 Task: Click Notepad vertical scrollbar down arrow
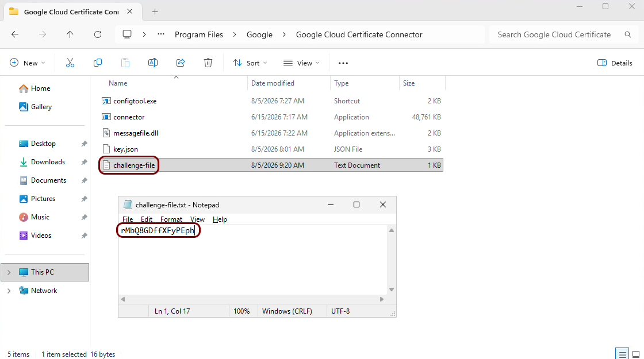392,289
